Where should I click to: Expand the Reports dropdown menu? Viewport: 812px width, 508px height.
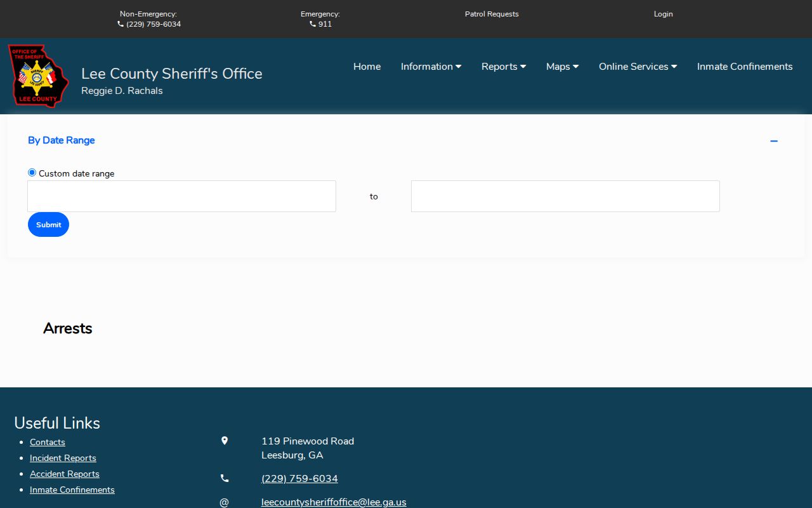[x=504, y=67]
